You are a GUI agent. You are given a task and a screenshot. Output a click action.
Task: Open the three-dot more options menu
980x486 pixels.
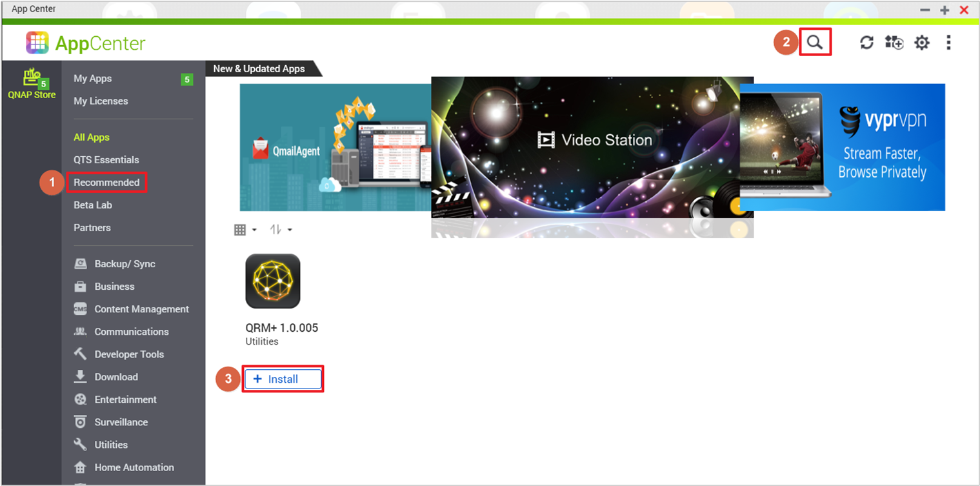tap(948, 43)
